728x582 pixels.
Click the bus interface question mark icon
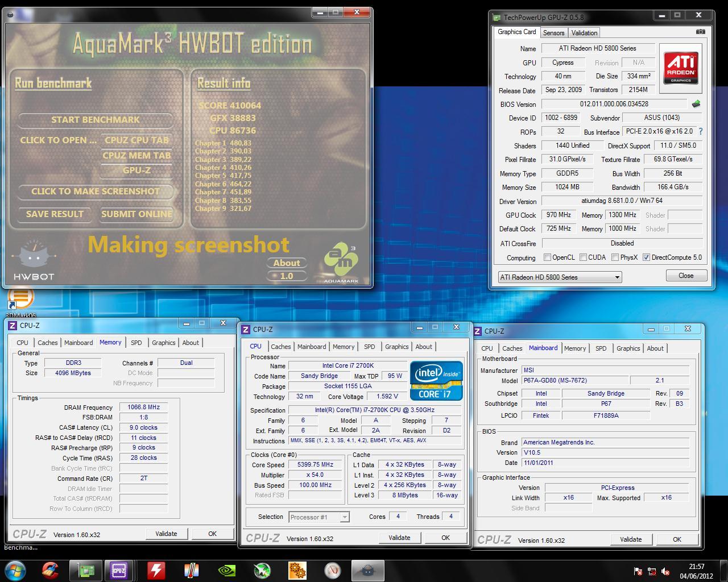point(700,131)
